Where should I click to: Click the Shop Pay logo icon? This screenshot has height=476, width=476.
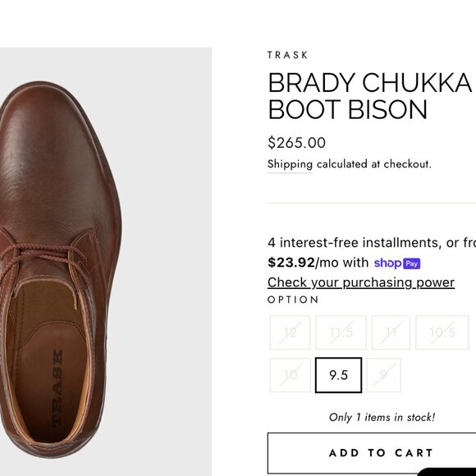point(396,263)
